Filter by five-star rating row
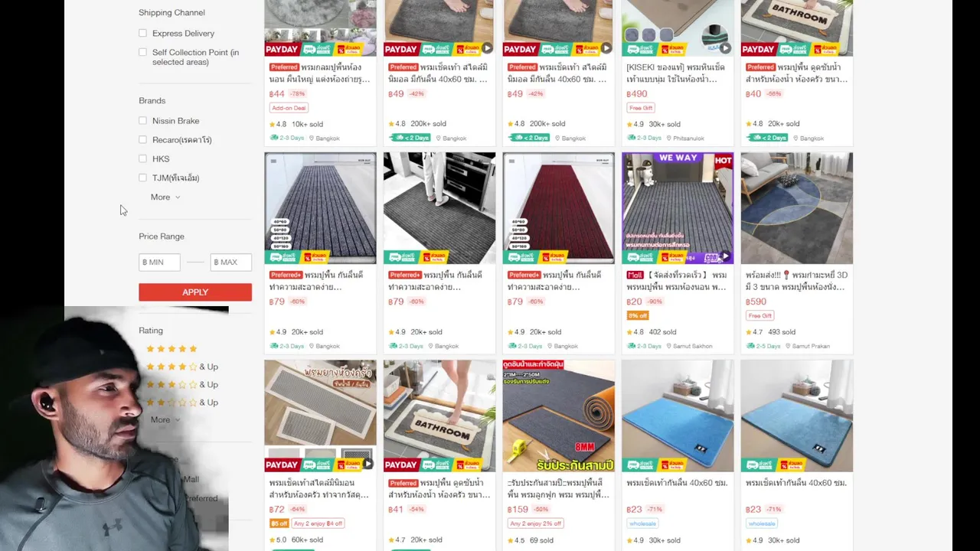980x551 pixels. coord(171,349)
